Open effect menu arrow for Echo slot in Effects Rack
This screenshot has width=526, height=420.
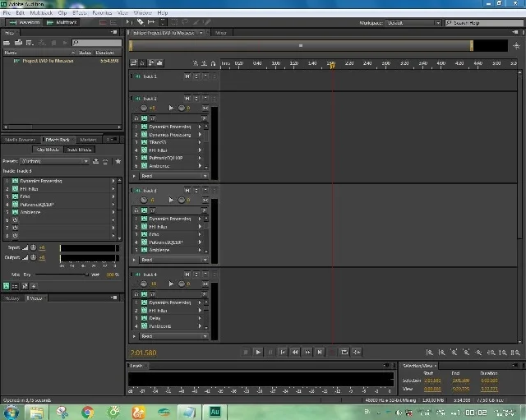(113, 196)
